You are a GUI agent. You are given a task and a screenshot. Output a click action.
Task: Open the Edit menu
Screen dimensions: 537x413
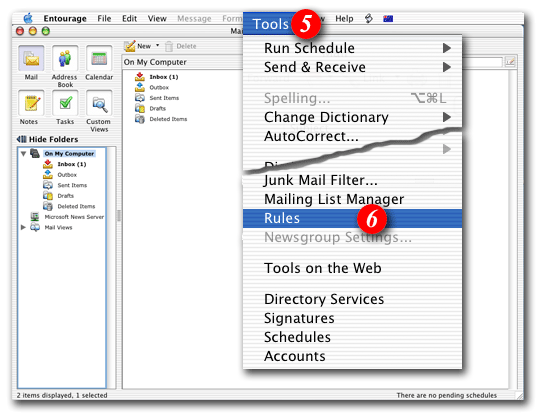(129, 18)
